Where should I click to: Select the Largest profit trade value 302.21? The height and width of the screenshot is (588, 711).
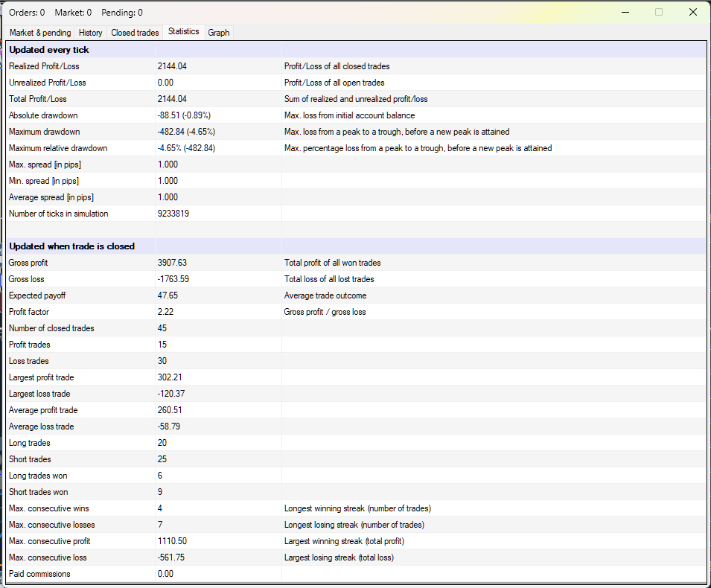(x=170, y=377)
